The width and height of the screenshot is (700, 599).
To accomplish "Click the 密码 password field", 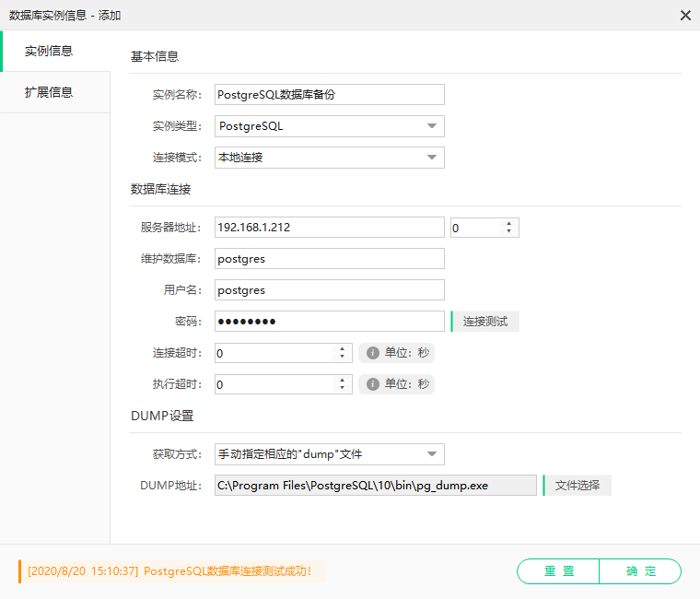I will 329,322.
